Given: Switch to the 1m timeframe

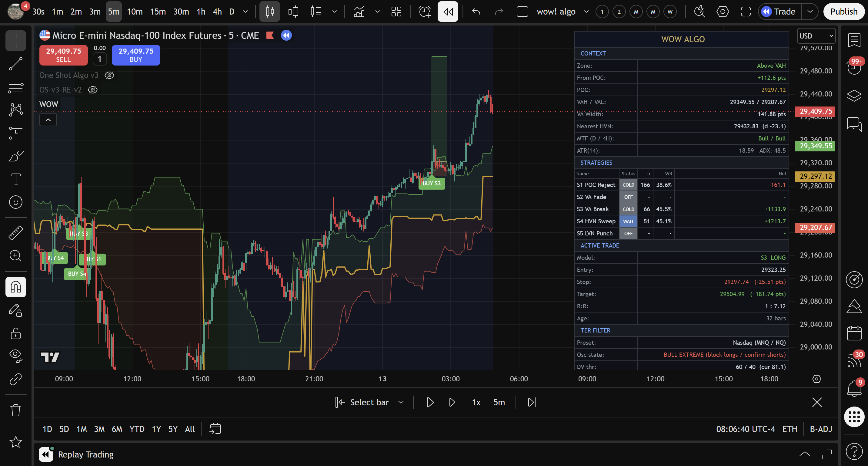Looking at the screenshot, I should 58,12.
